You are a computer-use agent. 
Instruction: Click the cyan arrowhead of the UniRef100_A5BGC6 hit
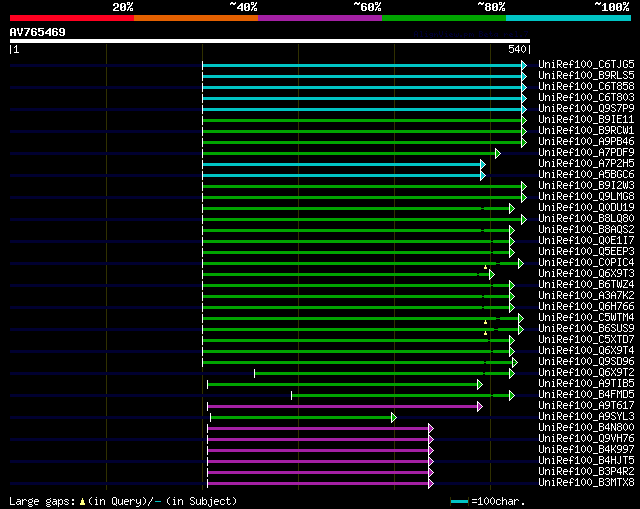click(x=483, y=176)
